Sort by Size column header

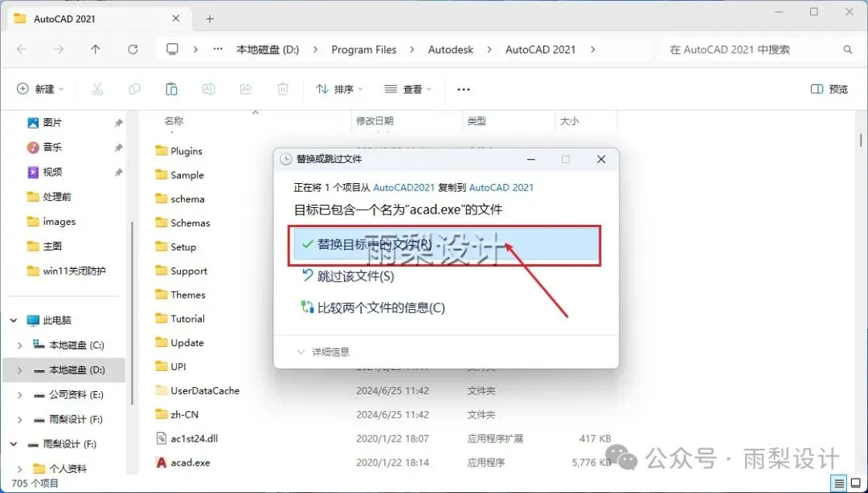click(x=569, y=120)
